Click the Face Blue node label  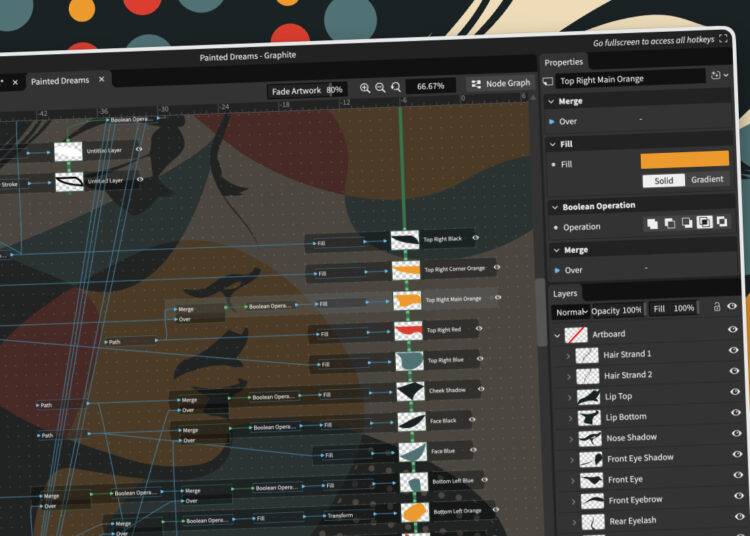coord(443,451)
